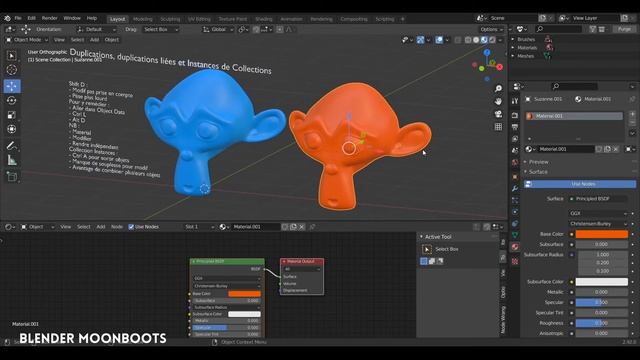Click the Specular slider in properties

[602, 302]
